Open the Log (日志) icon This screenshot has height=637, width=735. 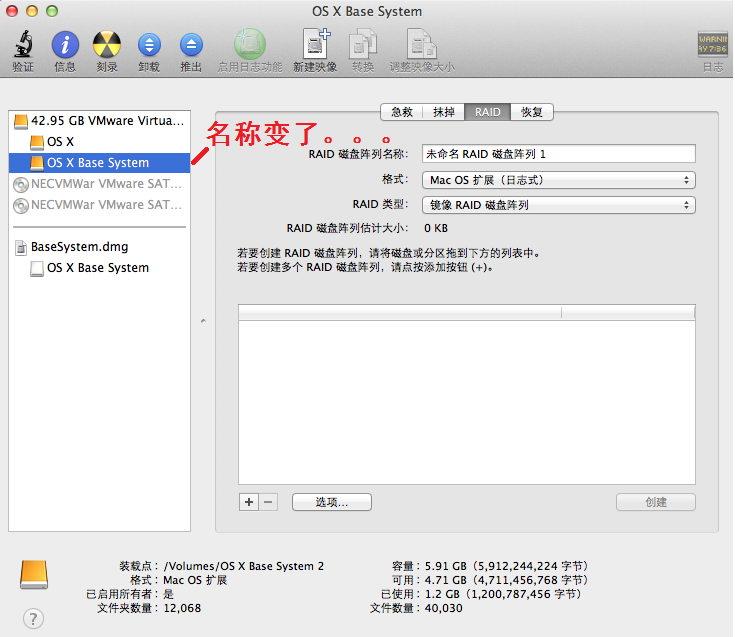[x=712, y=45]
